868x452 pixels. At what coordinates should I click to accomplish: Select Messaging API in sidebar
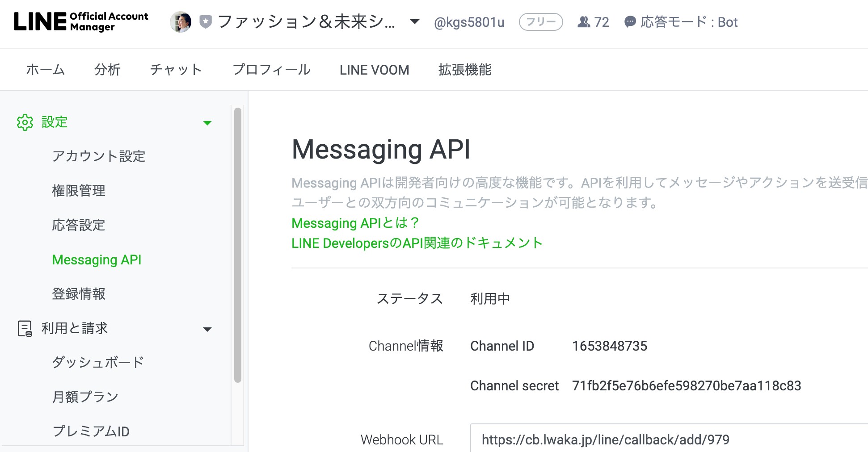click(97, 259)
